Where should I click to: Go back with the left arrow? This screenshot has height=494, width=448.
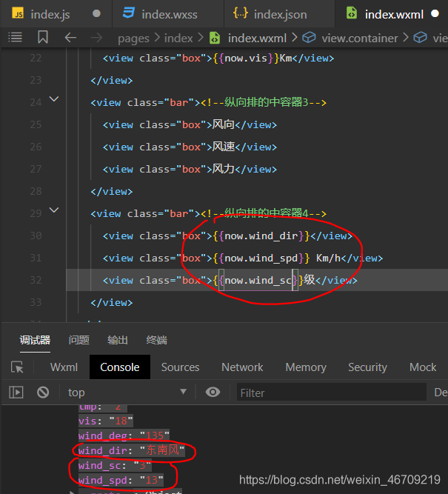(x=70, y=38)
